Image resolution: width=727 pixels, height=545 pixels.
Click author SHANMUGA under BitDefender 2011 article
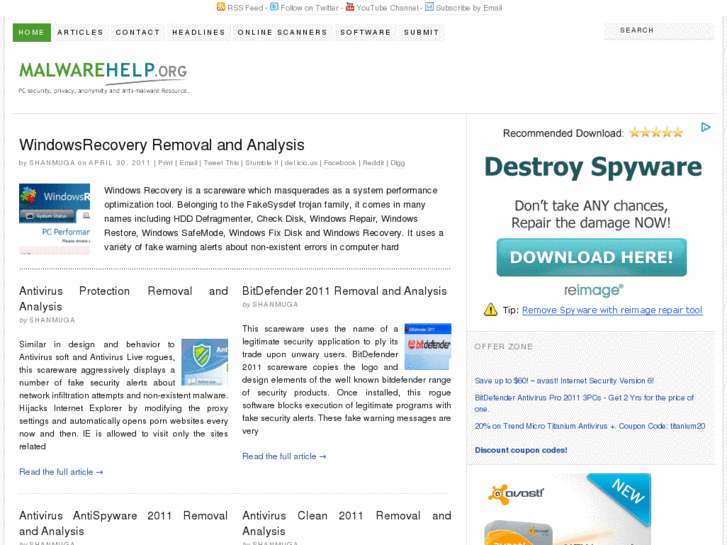coord(275,305)
